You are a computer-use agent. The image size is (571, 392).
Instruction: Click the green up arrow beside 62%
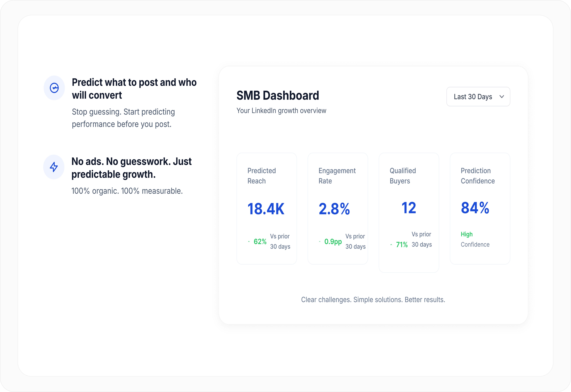click(249, 242)
